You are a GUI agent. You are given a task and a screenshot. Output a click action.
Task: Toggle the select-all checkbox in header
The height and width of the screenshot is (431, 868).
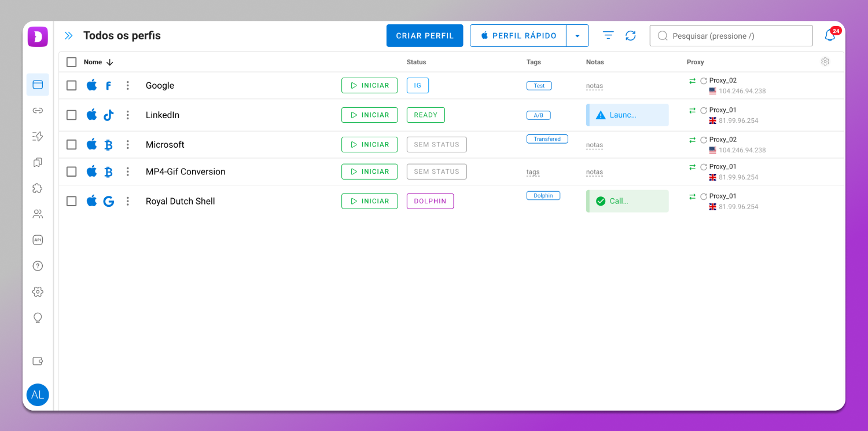click(72, 62)
